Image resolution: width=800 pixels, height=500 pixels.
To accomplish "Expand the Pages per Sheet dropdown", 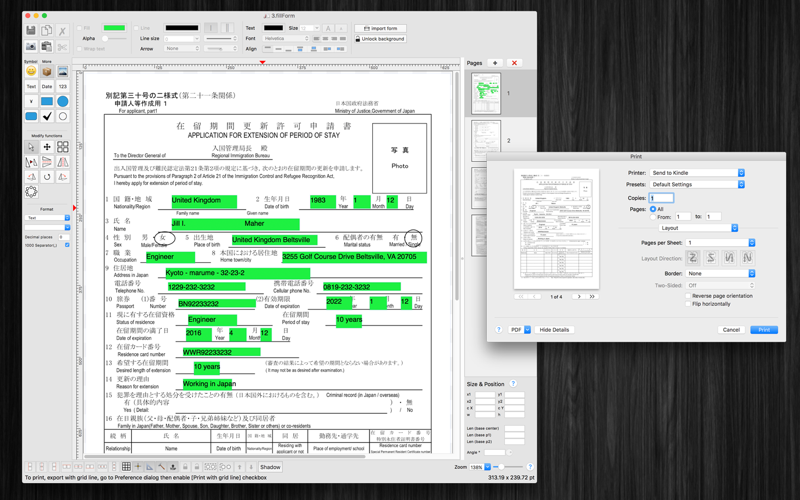I will [720, 243].
